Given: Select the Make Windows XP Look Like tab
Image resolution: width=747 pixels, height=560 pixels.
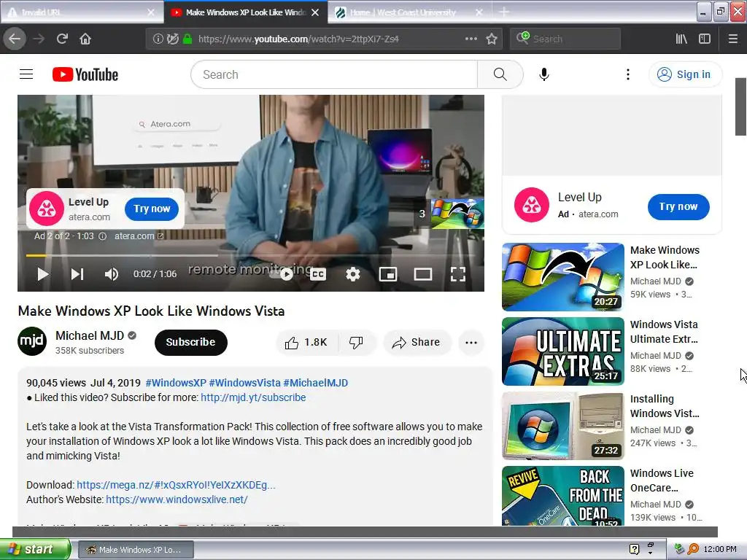Looking at the screenshot, I should 245,12.
